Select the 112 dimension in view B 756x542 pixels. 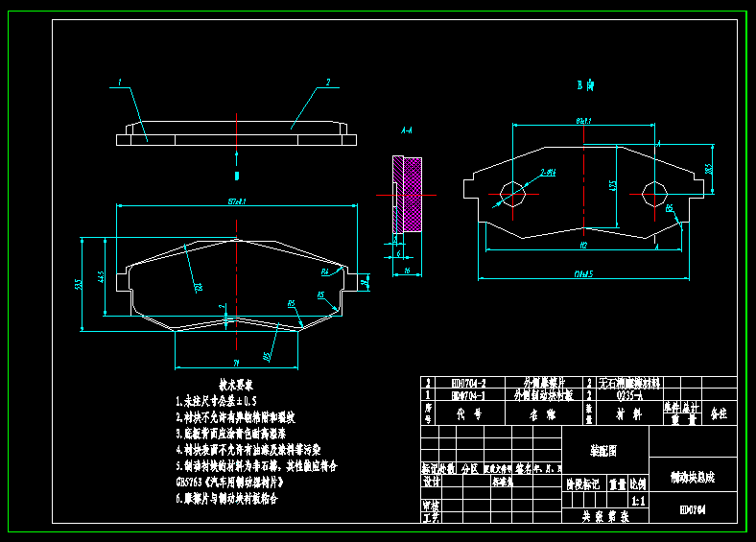tap(583, 245)
